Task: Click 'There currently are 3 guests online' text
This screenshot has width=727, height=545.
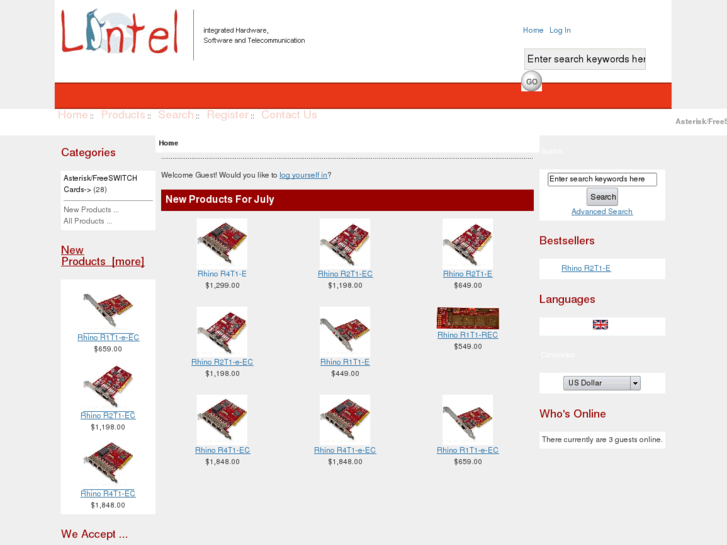Action: 602,439
